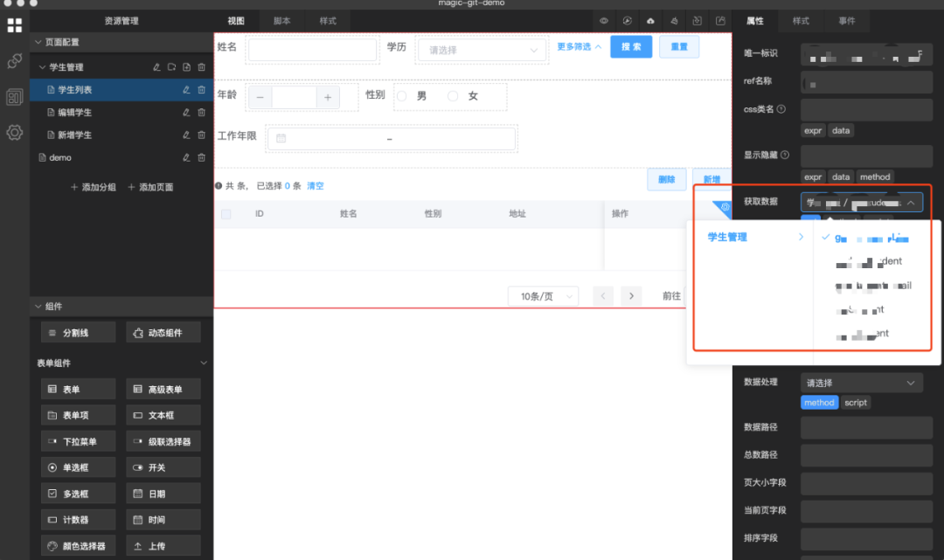Switch to the 事件 tab
Viewport: 944px width, 560px height.
pos(846,20)
